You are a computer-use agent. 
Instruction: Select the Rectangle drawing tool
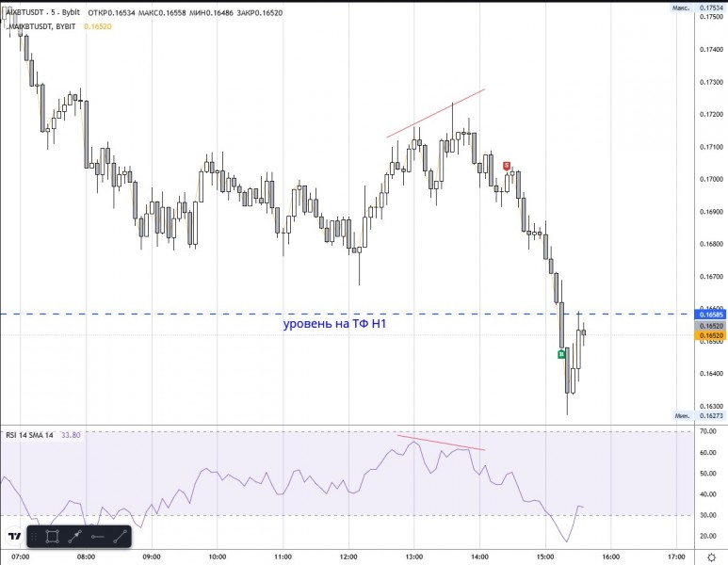pos(52,537)
